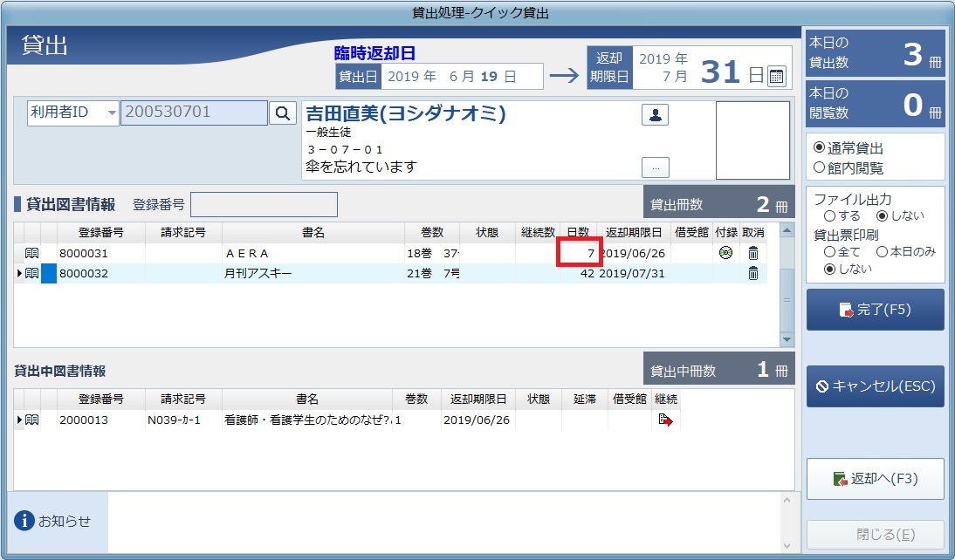Click the 貸出日 date field
This screenshot has height=560, width=955.
point(462,77)
